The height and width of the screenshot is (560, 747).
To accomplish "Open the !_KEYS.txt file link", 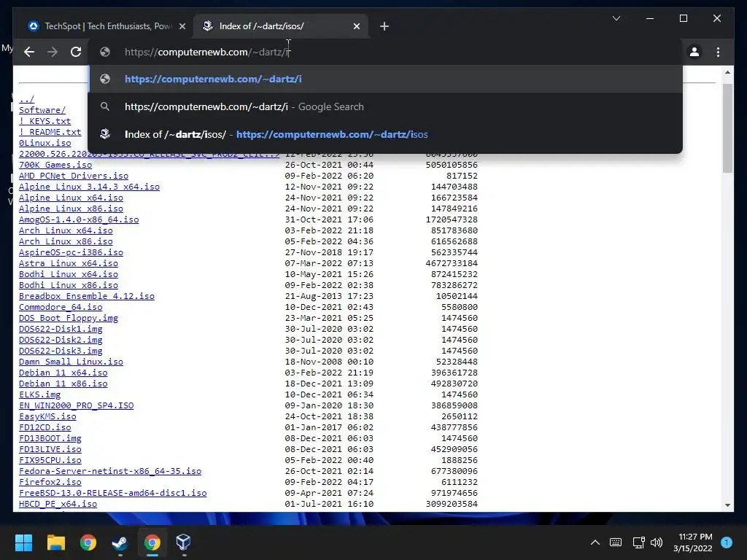I will coord(44,121).
